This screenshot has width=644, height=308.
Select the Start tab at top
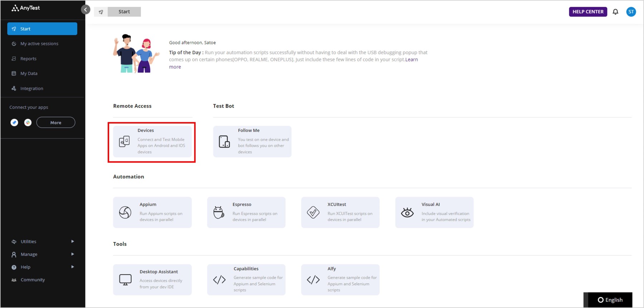(124, 12)
